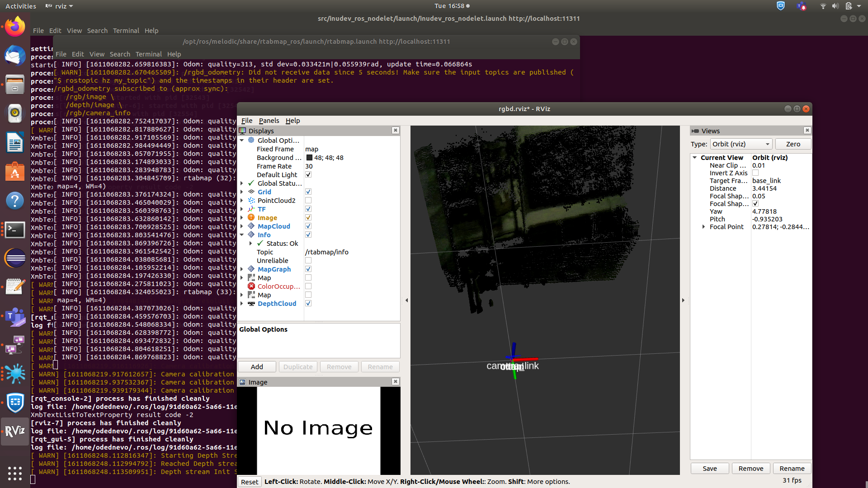Expand the Focal Point property
Viewport: 868px width, 488px height.
(703, 227)
